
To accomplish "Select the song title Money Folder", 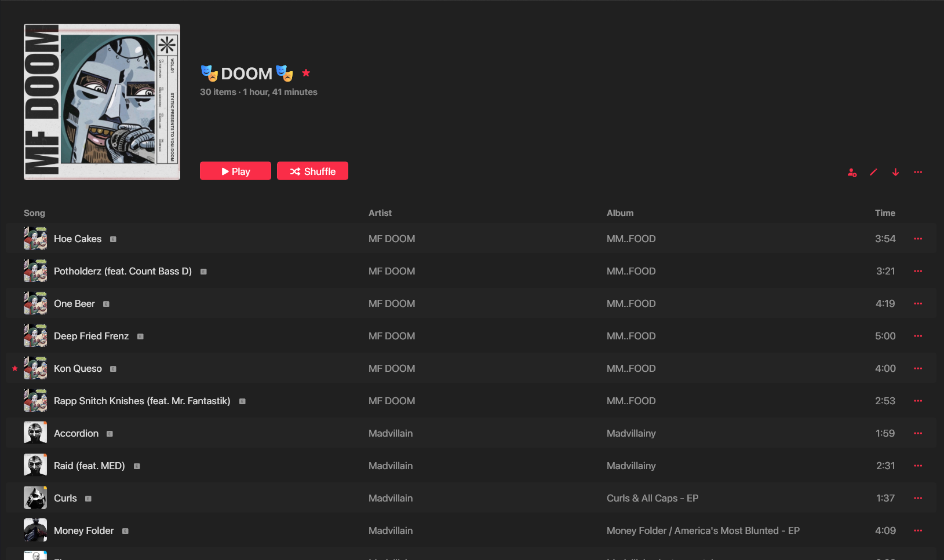I will pos(84,530).
